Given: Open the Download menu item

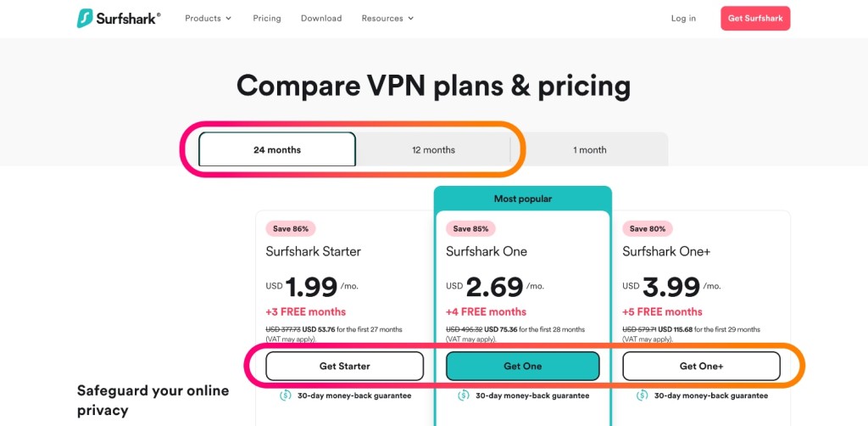Looking at the screenshot, I should [321, 19].
